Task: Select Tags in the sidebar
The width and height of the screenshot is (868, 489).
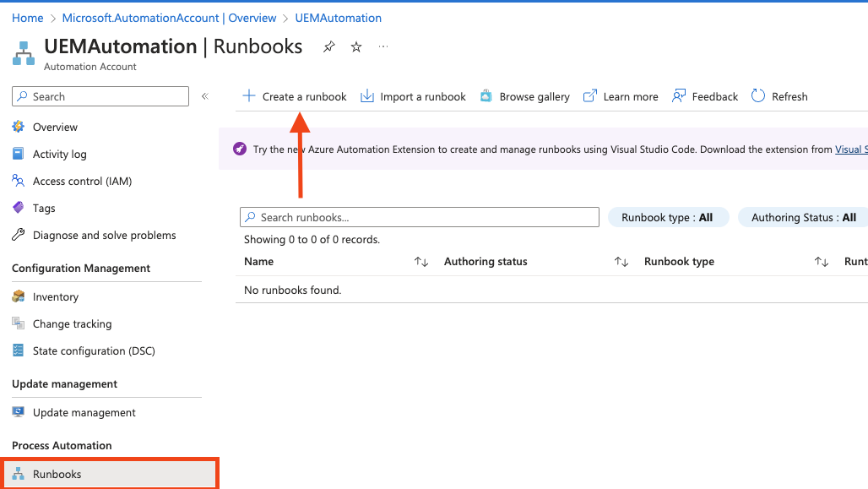Action: (x=48, y=208)
